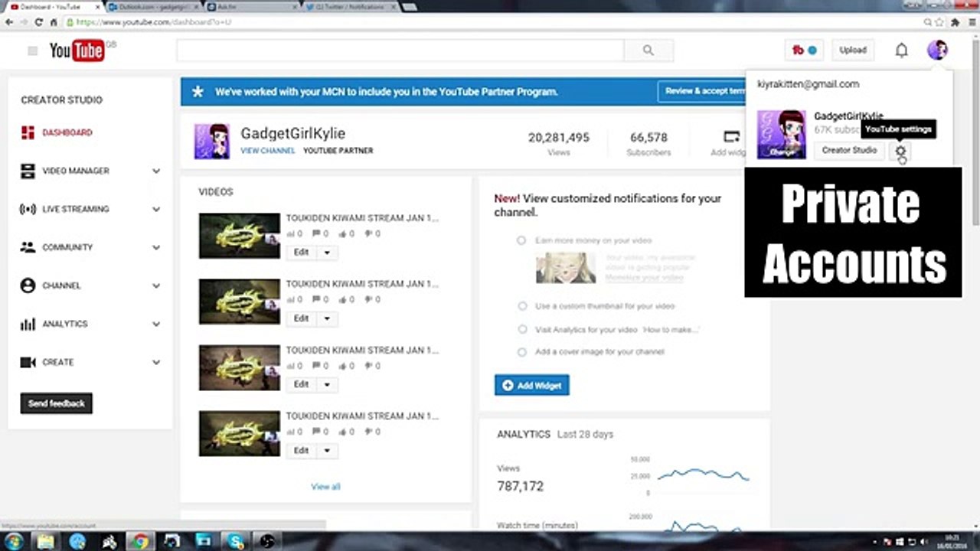
Task: Open Skype from the taskbar
Action: 234,542
